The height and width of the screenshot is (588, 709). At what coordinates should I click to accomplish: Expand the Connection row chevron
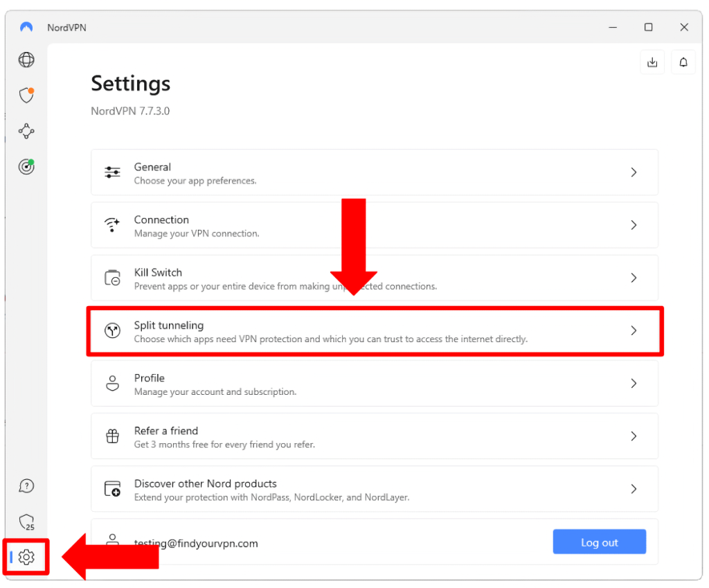click(x=634, y=225)
